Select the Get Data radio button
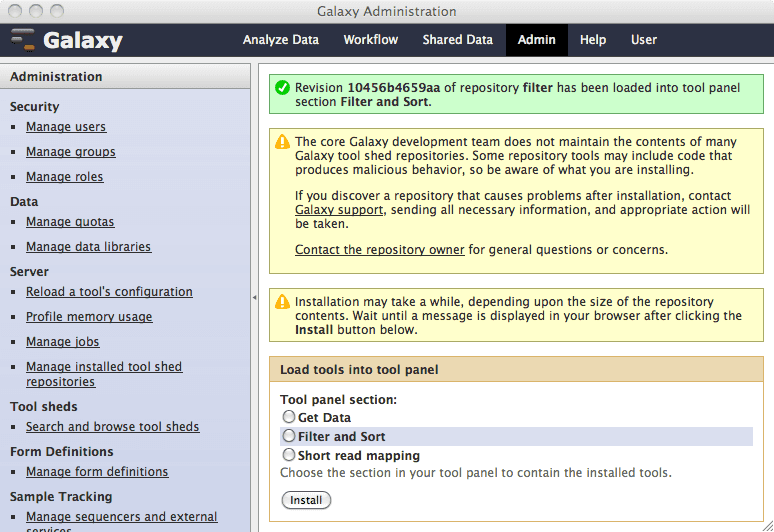774x532 pixels. 289,417
